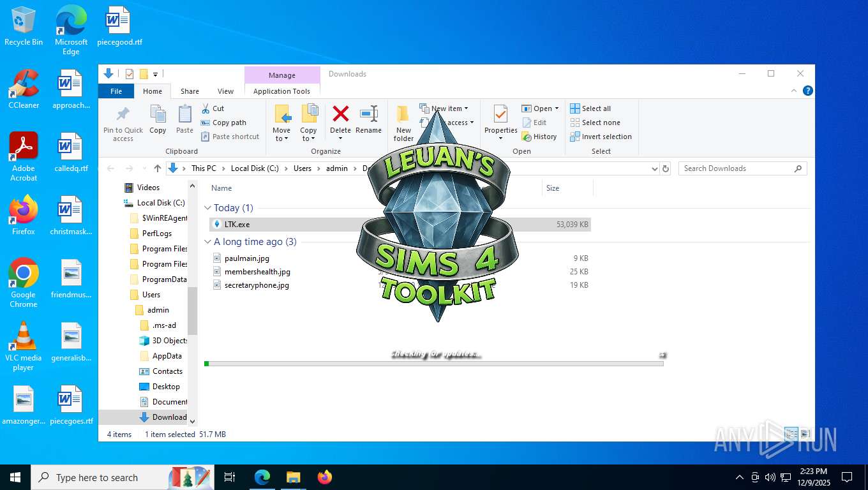The width and height of the screenshot is (868, 490).
Task: Open Microsoft Edge from the taskbar
Action: pyautogui.click(x=262, y=477)
